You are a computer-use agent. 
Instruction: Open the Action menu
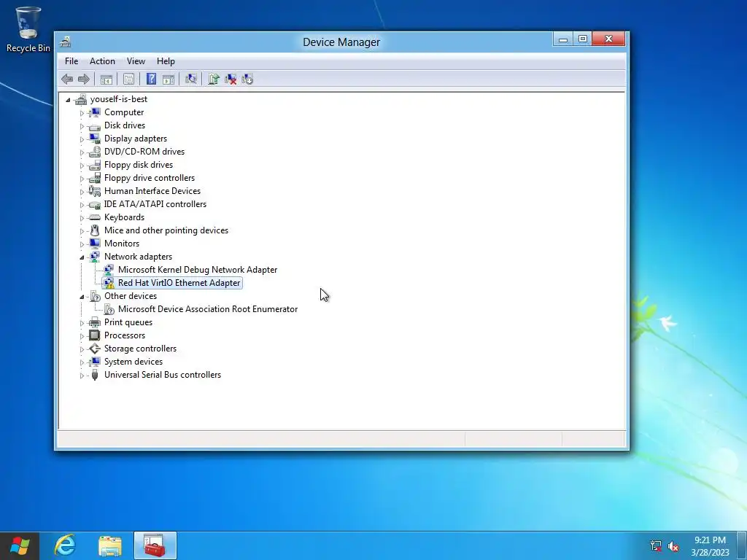pyautogui.click(x=102, y=61)
